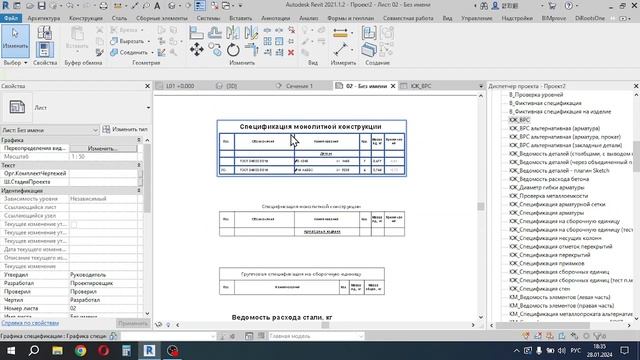Click the Изменить... button for Переопределения видимости

coord(102,149)
